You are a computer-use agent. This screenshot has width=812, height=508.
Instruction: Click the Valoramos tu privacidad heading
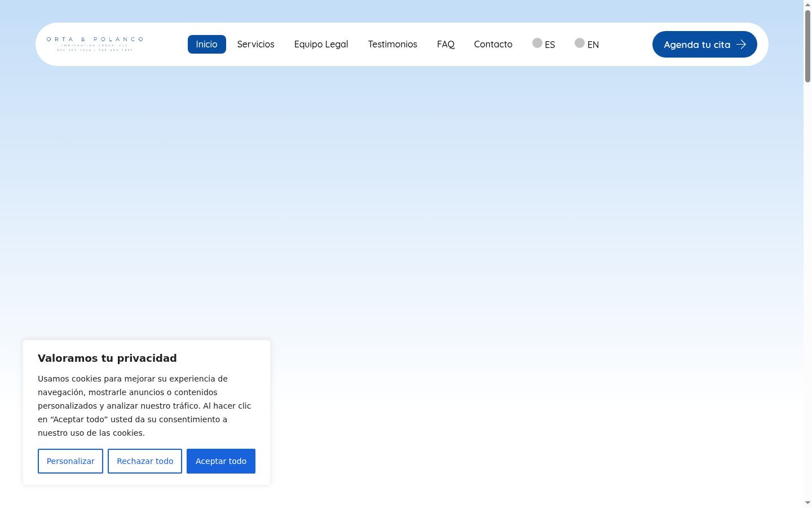[x=107, y=358]
